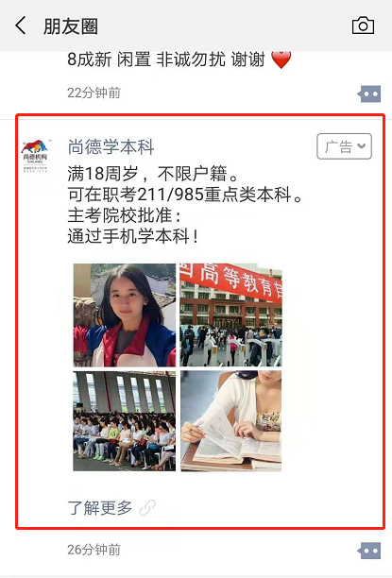The image size is (392, 578).
Task: Tap the 了解更多 link
Action: tap(100, 507)
